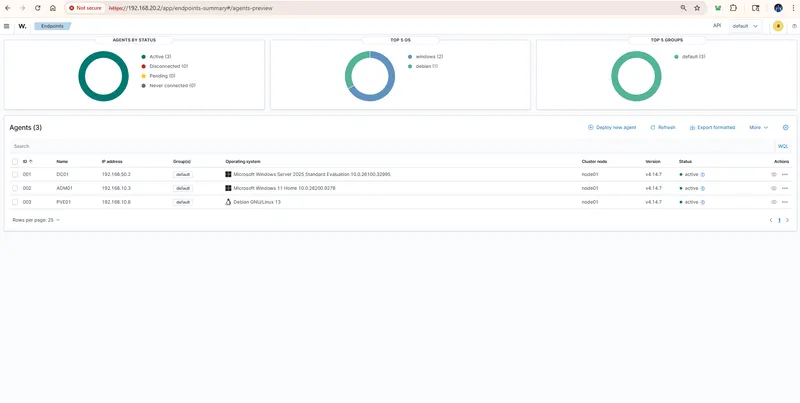Screen dimensions: 800x403
Task: Click the browser address bar URL
Action: coord(191,8)
